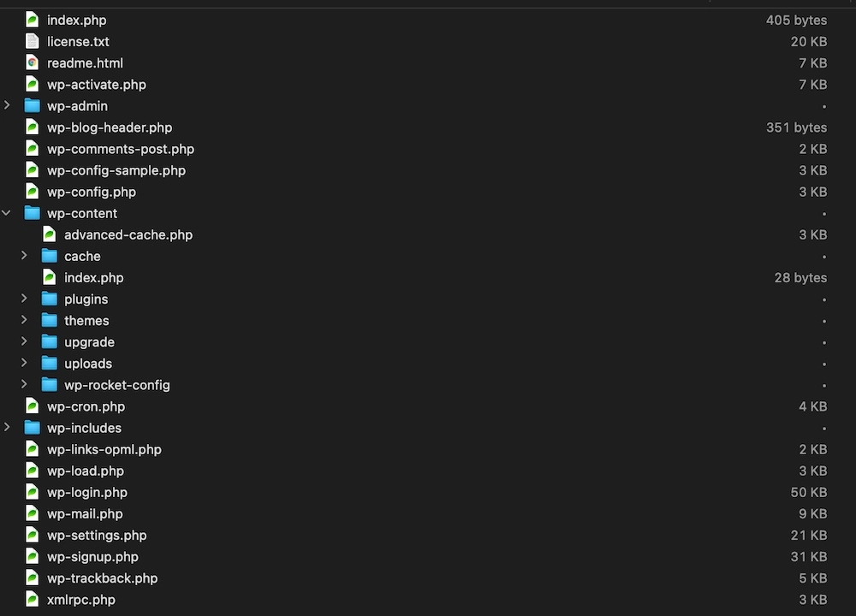The width and height of the screenshot is (856, 616).
Task: Click the uploads folder icon
Action: [x=49, y=364]
